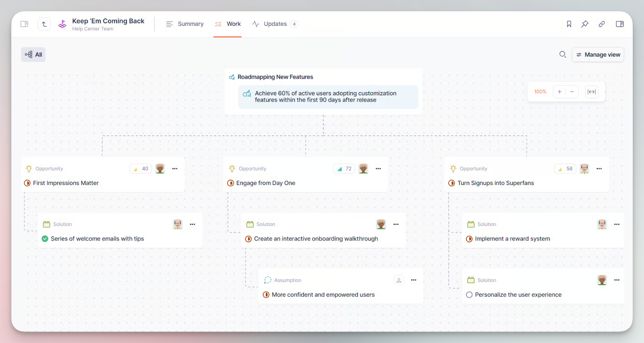The width and height of the screenshot is (644, 343).
Task: Zoom out with the minus button
Action: 572,92
